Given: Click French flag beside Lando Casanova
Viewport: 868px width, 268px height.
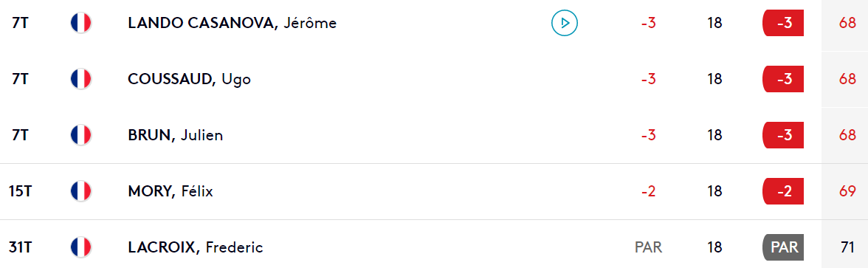Looking at the screenshot, I should click(x=81, y=24).
